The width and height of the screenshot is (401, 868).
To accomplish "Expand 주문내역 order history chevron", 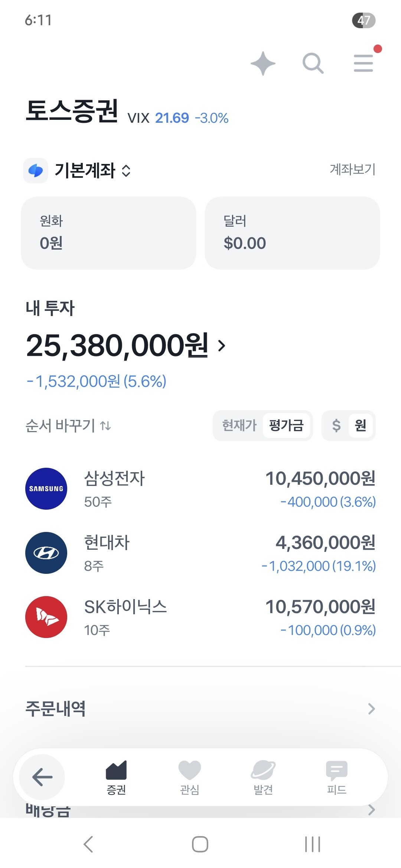I will [x=371, y=708].
